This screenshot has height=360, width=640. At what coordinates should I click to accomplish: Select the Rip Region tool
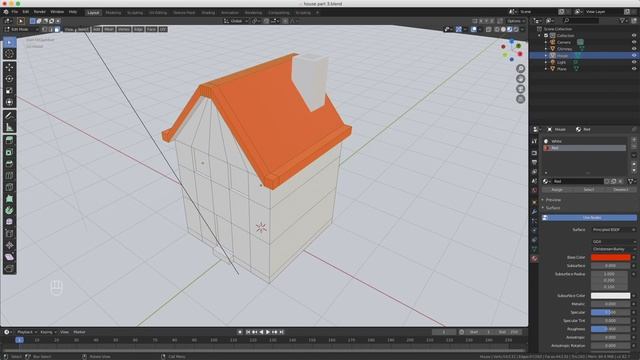pos(9,269)
